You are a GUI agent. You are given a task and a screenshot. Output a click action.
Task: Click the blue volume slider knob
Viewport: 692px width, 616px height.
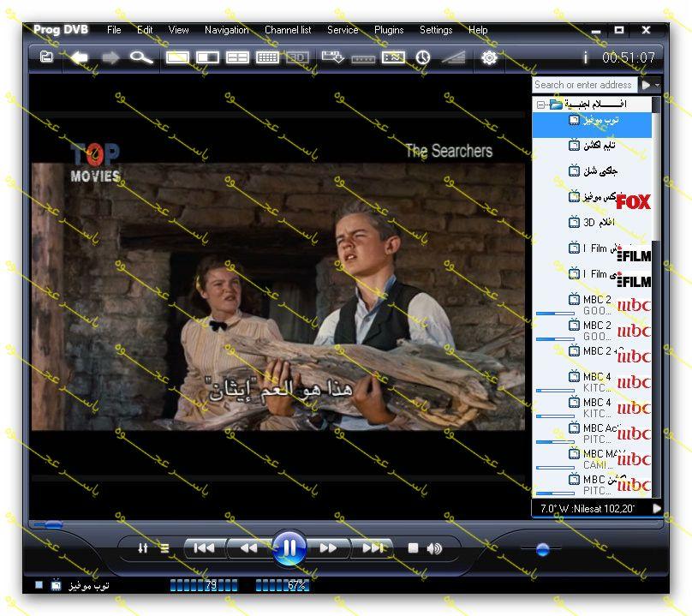(542, 549)
